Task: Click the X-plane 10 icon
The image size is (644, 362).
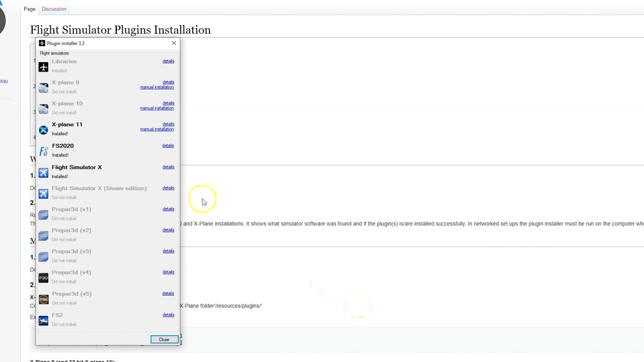Action: (x=43, y=109)
